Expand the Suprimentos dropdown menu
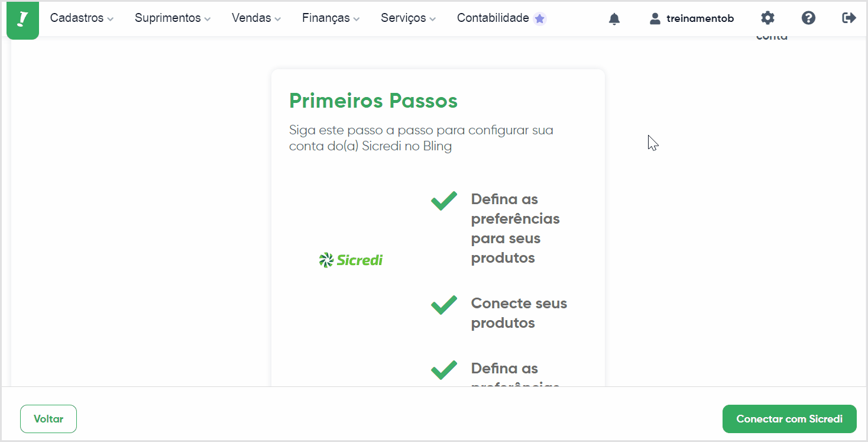Viewport: 868px width, 442px height. point(173,18)
